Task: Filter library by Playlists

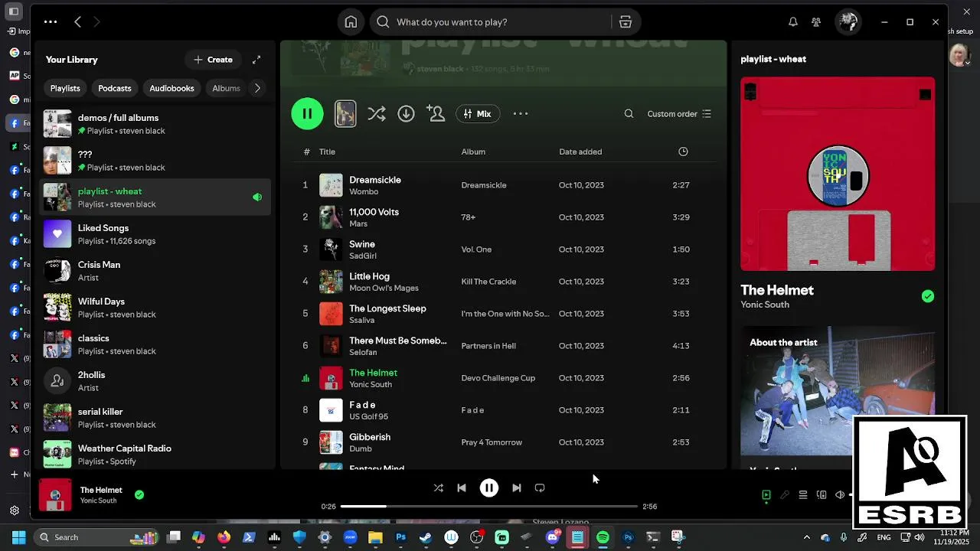Action: coord(65,88)
